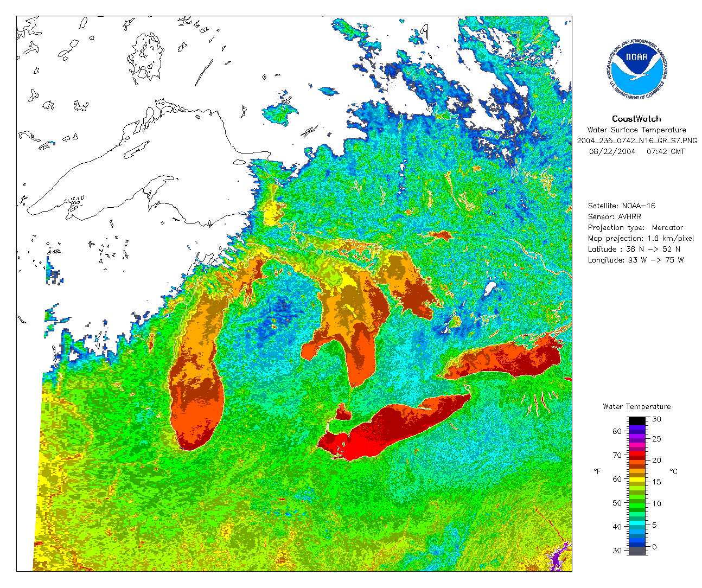Click the 25 Celsius legend tick label
This screenshot has width=702, height=588.
pos(656,439)
